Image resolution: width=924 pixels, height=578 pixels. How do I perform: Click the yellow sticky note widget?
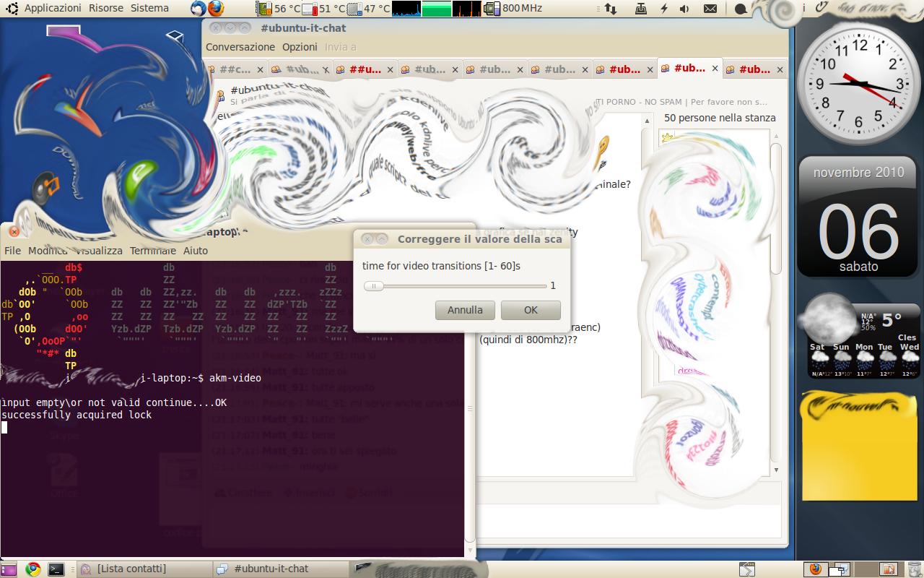coord(859,448)
